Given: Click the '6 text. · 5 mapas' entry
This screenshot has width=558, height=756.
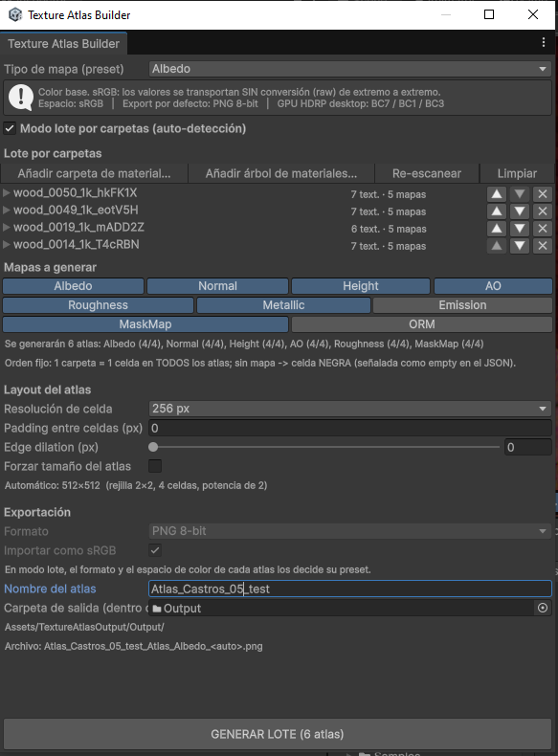Looking at the screenshot, I should [x=389, y=229].
